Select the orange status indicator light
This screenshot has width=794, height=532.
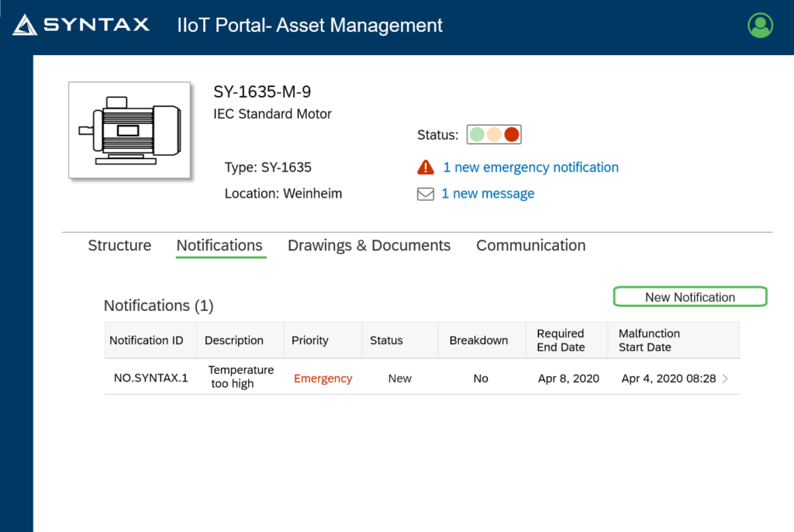tap(494, 135)
